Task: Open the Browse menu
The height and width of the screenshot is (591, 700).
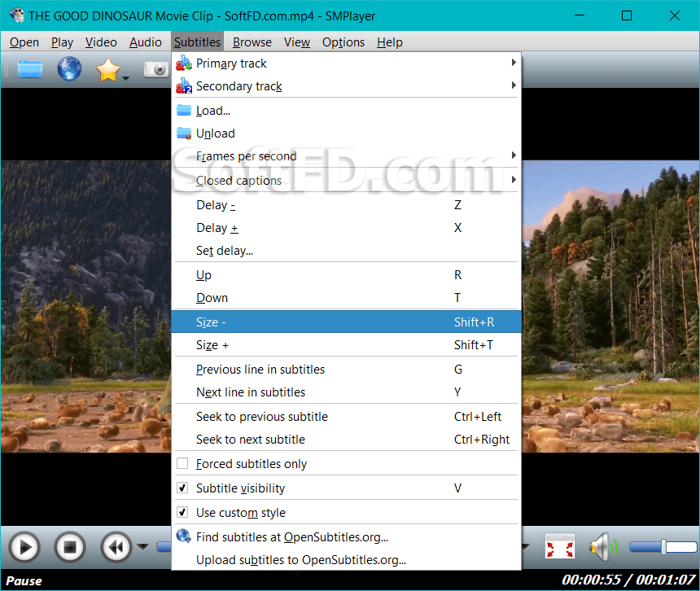Action: coord(252,42)
